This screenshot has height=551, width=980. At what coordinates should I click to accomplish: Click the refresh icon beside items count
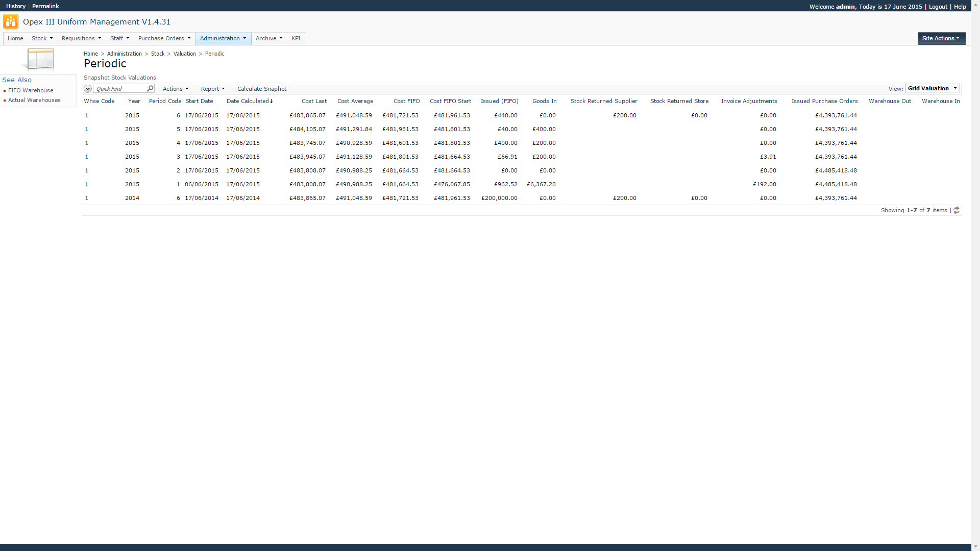(x=957, y=210)
